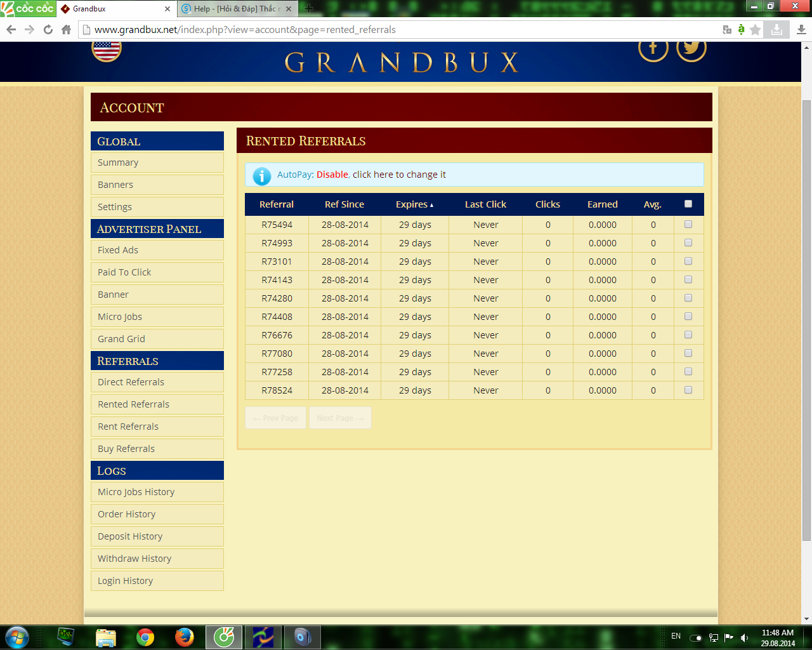Image resolution: width=812 pixels, height=650 pixels.
Task: Go back to the previous page
Action: click(x=11, y=30)
